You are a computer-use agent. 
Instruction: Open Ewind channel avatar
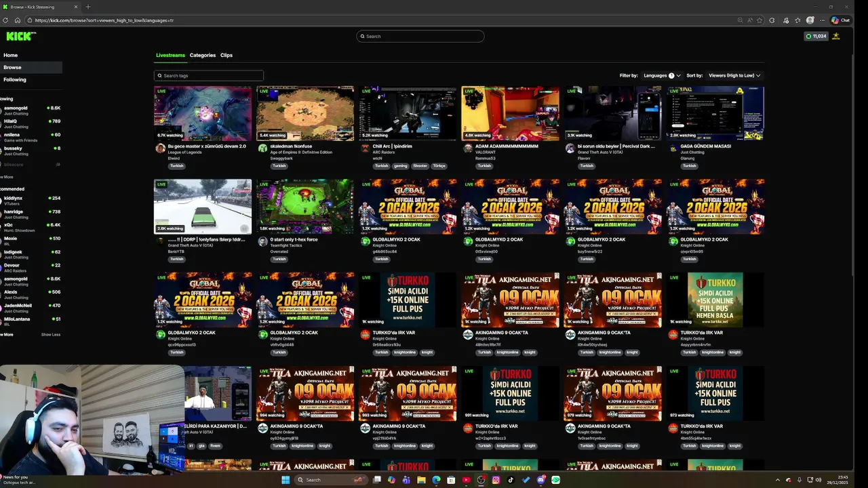(x=161, y=148)
